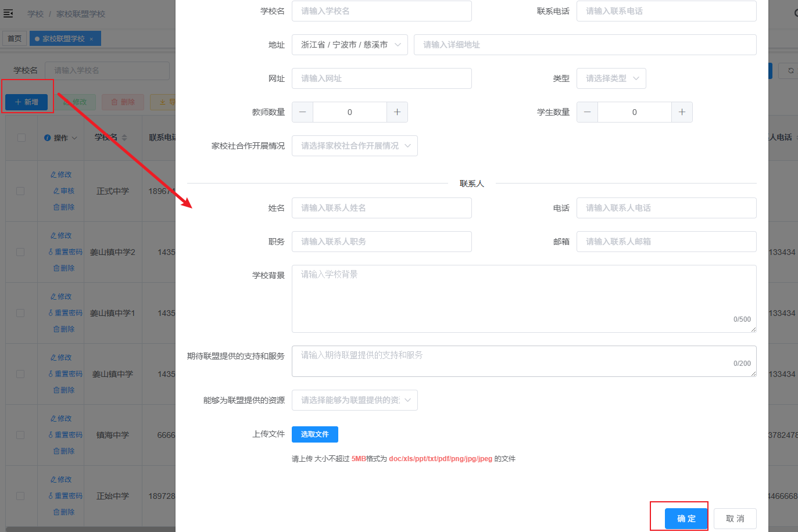
Task: Click the 选取文件 upload button
Action: point(314,434)
